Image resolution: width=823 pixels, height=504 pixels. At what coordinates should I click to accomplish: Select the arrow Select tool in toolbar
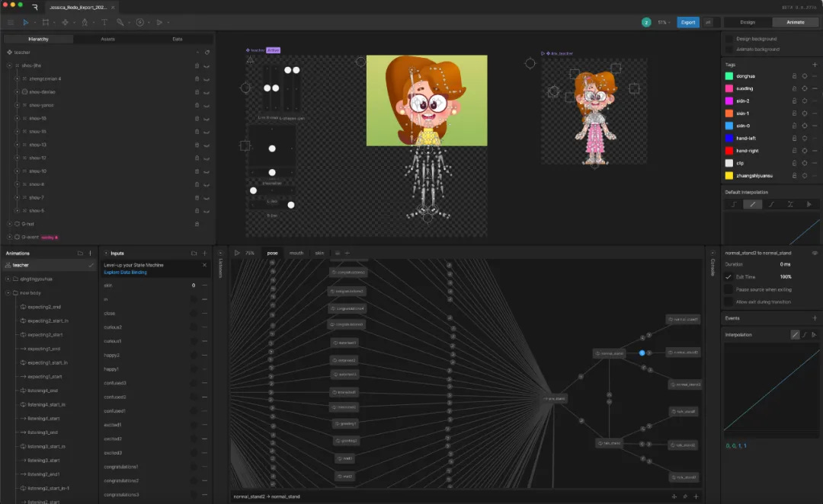click(25, 23)
